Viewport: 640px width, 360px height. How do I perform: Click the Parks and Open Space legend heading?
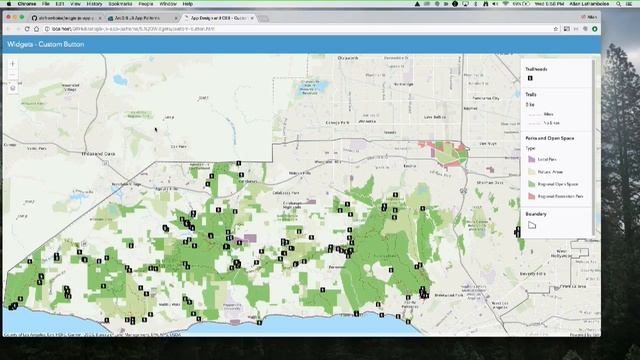(549, 138)
